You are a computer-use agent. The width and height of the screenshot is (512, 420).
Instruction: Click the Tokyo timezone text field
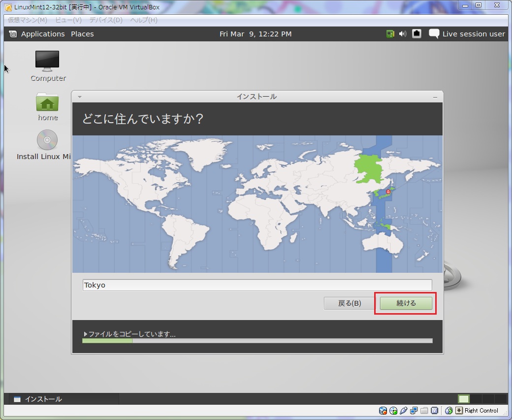click(x=257, y=285)
